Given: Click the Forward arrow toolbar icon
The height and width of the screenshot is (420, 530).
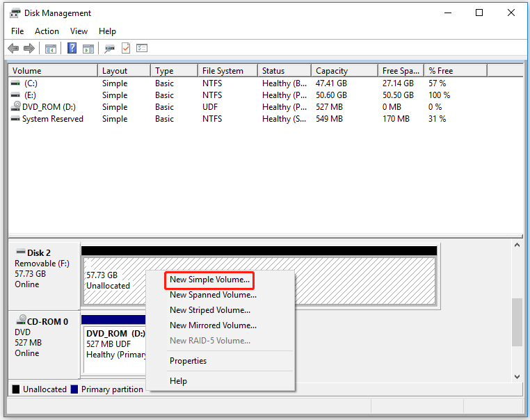Looking at the screenshot, I should point(29,49).
